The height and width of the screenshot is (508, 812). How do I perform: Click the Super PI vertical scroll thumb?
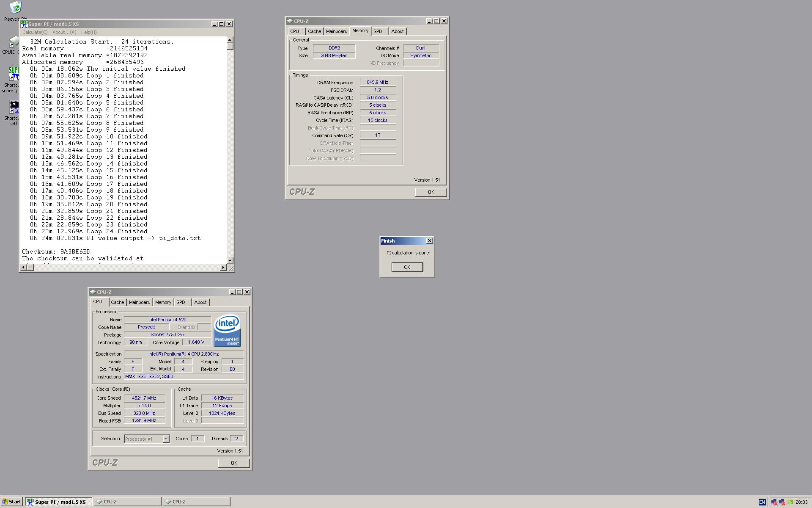230,47
